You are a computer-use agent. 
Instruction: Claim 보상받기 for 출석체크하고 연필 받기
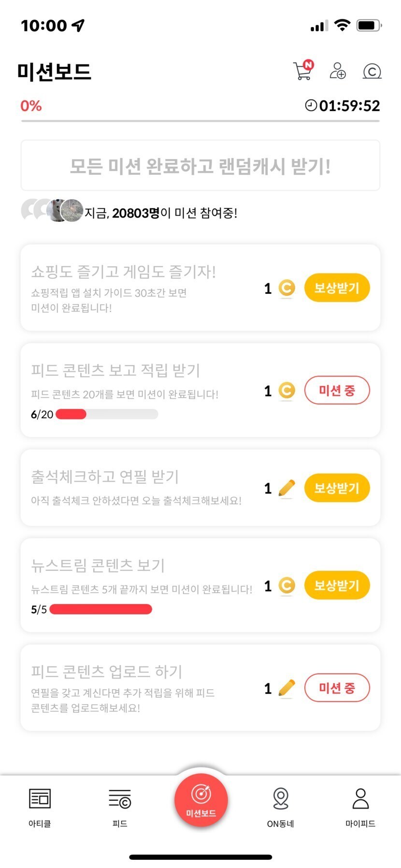(337, 488)
